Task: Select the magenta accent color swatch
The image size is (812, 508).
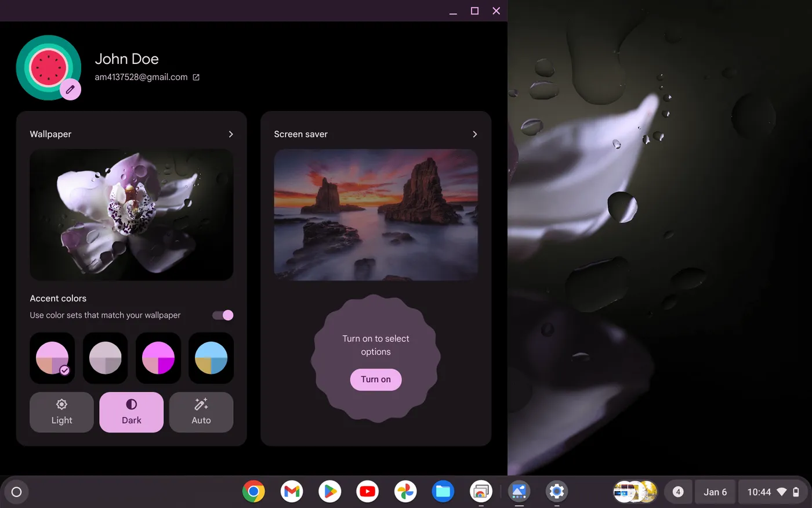Action: click(158, 358)
